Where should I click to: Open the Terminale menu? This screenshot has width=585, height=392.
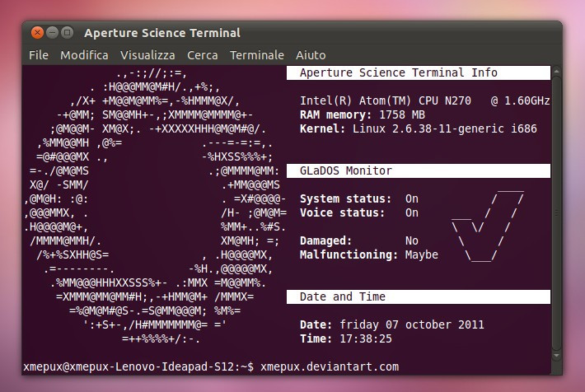(257, 55)
